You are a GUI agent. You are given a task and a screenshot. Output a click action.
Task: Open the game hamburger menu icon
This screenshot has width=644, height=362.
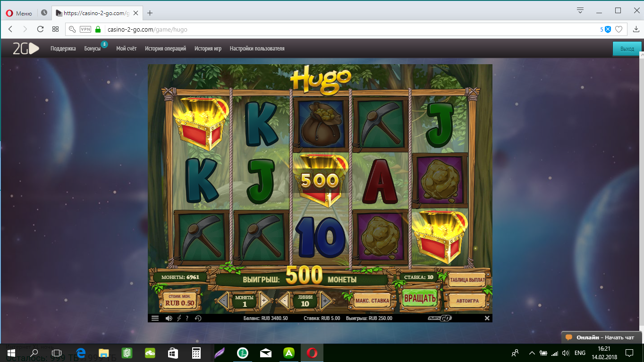pyautogui.click(x=155, y=318)
